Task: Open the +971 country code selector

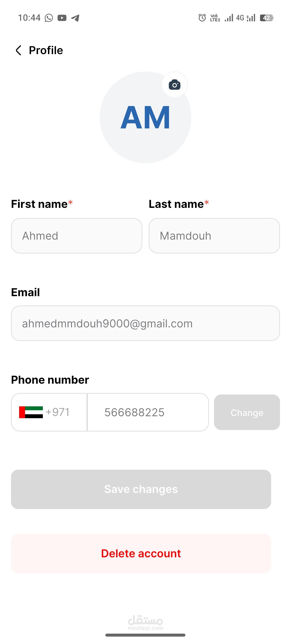Action: click(58, 412)
